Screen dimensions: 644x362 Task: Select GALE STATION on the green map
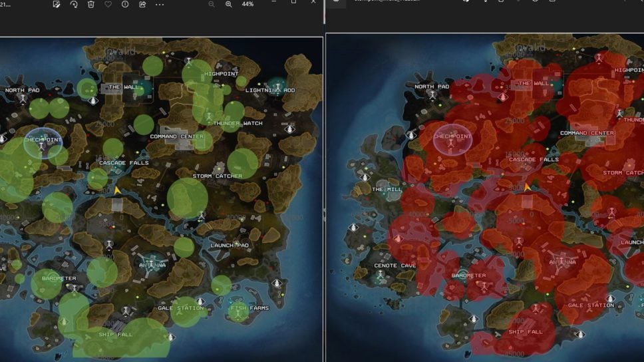180,308
